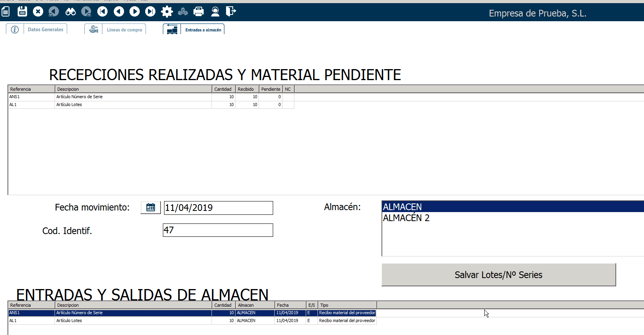The image size is (644, 335).
Task: Click the save floppy disk icon
Action: coord(22,11)
